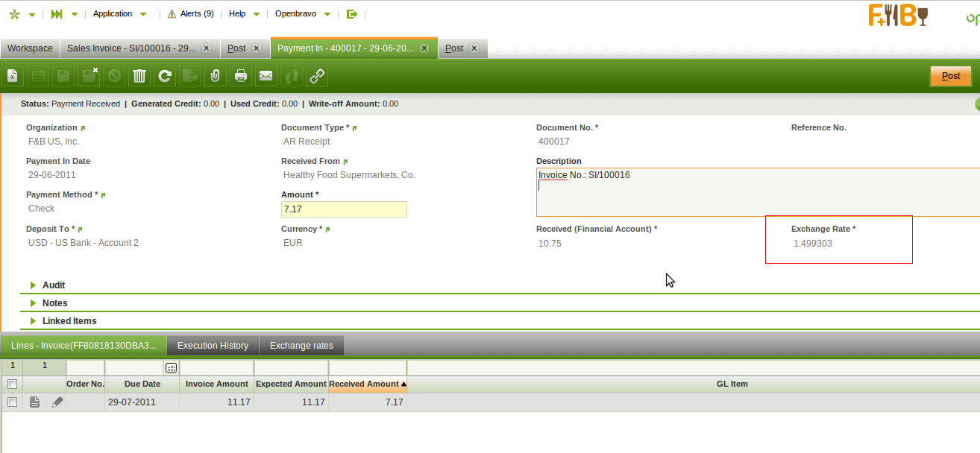Open dropdown arrow next to asterisk icon
Image resolution: width=980 pixels, height=453 pixels.
(32, 14)
